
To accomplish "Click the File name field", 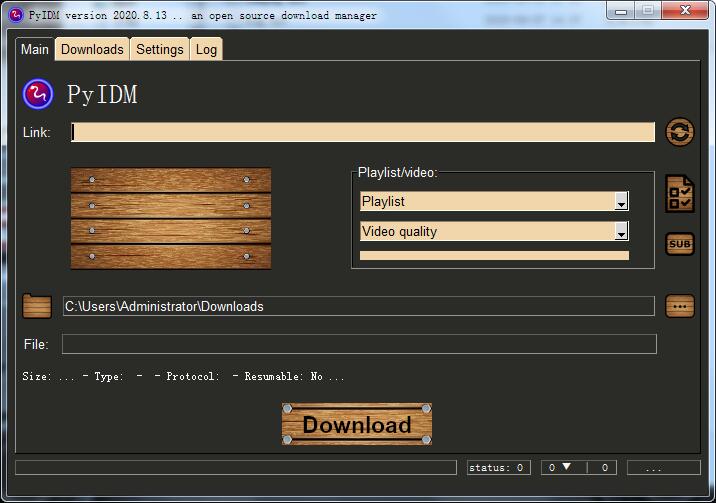I will (359, 344).
